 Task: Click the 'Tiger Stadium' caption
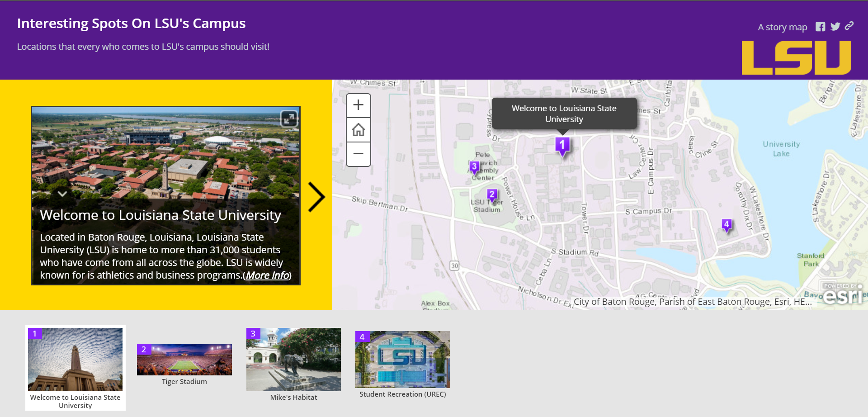point(184,382)
